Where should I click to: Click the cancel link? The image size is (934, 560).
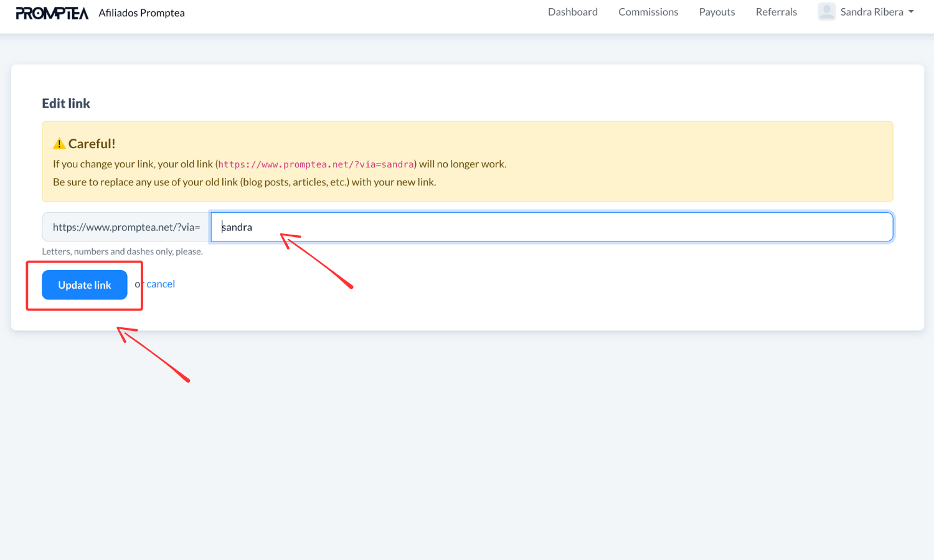tap(161, 284)
